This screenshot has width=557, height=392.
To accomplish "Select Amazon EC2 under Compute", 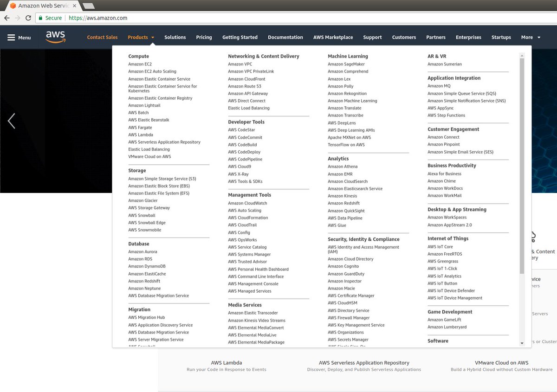I will (140, 64).
